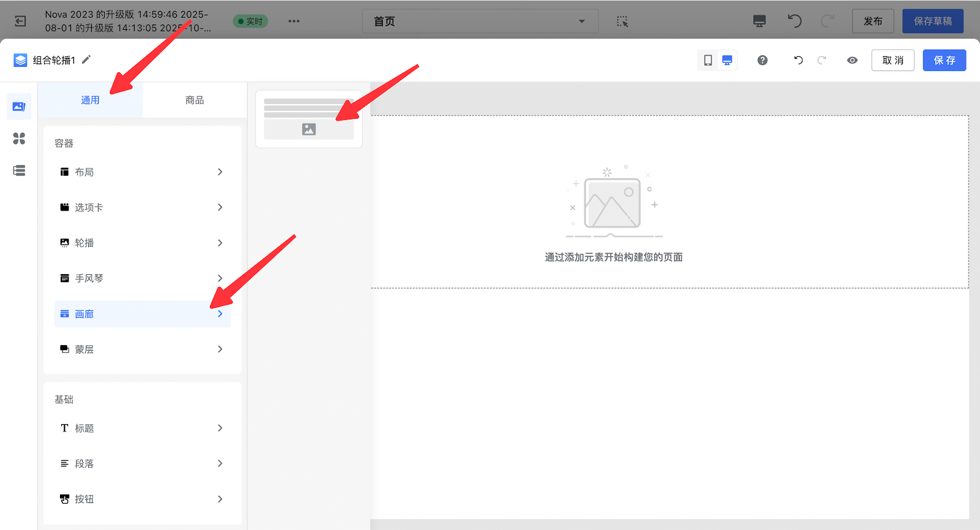
Task: Click the 取消 button
Action: (x=892, y=60)
